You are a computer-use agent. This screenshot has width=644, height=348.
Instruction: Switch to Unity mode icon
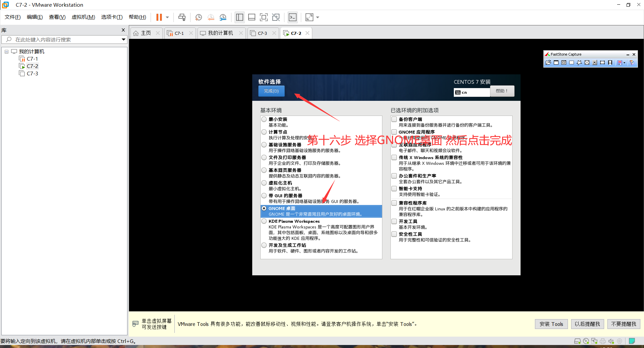(x=276, y=17)
